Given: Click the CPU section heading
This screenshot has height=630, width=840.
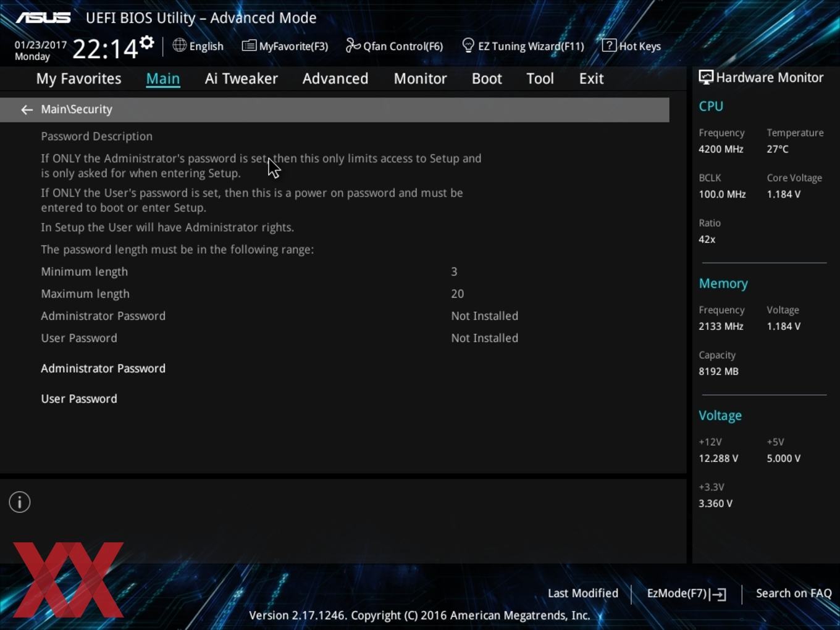Looking at the screenshot, I should 711,106.
